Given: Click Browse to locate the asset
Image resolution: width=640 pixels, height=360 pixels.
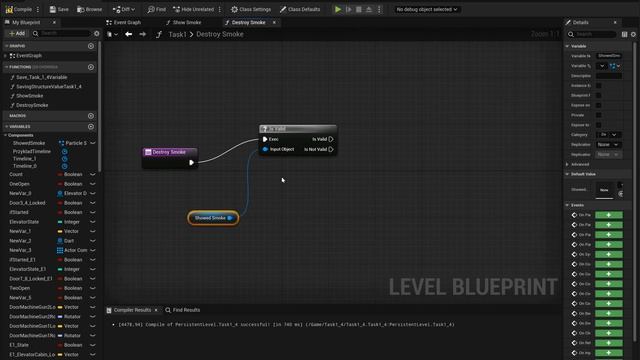Looking at the screenshot, I should coord(90,9).
